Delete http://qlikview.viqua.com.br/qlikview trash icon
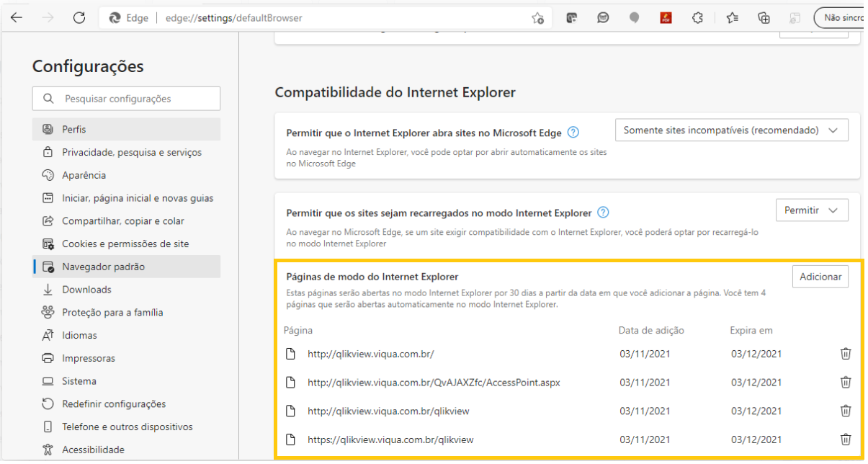The image size is (868, 464). (846, 411)
